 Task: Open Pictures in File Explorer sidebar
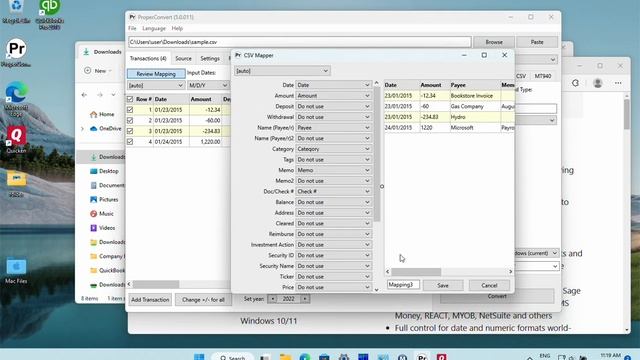click(104, 200)
